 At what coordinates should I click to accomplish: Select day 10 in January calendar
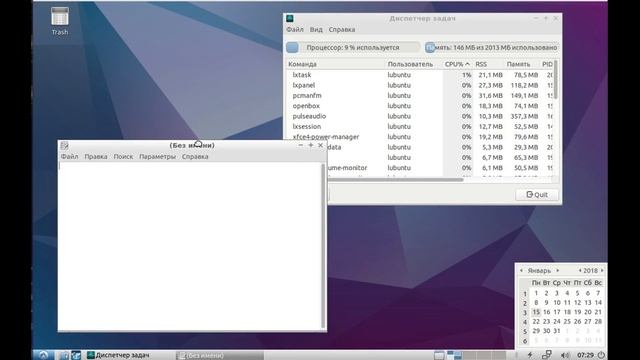[557, 303]
